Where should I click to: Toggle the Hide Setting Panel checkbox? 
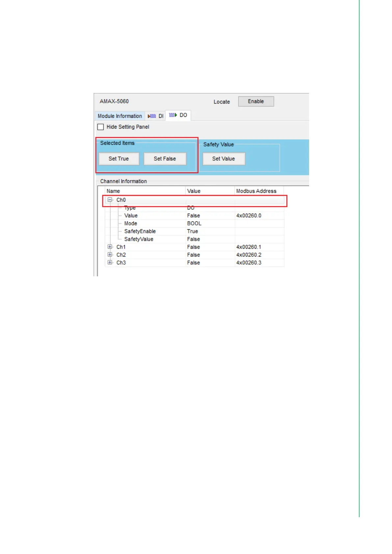point(101,127)
